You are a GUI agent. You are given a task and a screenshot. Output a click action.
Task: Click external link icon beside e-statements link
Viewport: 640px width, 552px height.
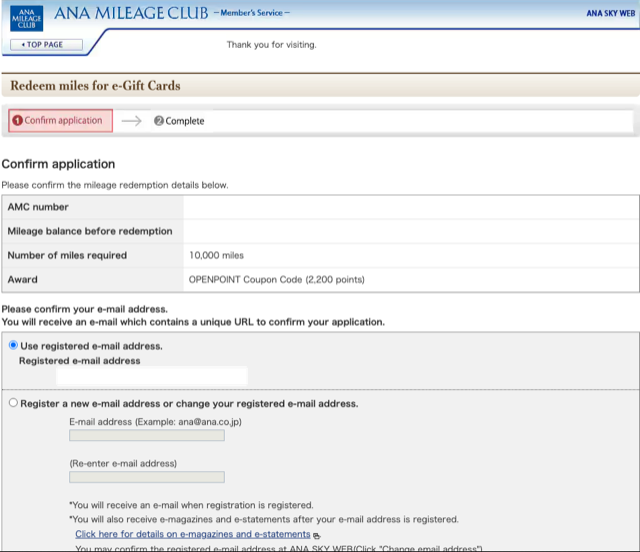click(x=316, y=535)
